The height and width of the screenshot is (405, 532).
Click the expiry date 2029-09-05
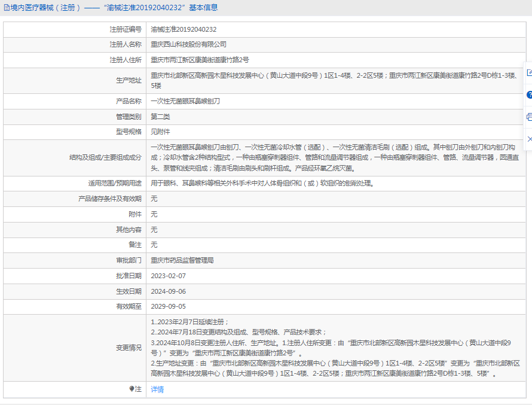(168, 306)
